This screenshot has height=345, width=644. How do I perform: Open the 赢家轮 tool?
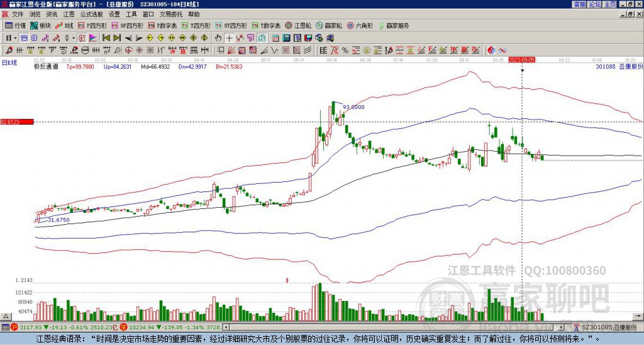pos(329,25)
